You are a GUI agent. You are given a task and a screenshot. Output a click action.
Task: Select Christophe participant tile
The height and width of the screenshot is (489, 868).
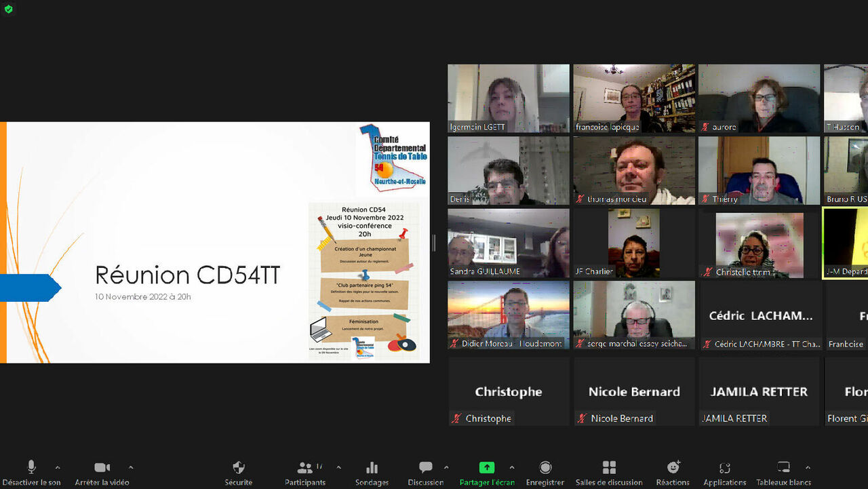click(x=509, y=391)
